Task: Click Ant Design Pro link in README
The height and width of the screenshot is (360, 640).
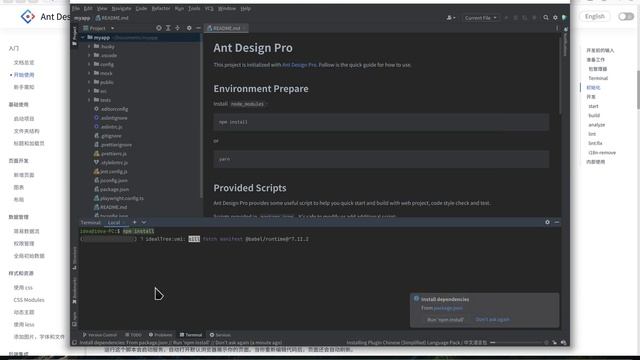Action: pos(299,65)
